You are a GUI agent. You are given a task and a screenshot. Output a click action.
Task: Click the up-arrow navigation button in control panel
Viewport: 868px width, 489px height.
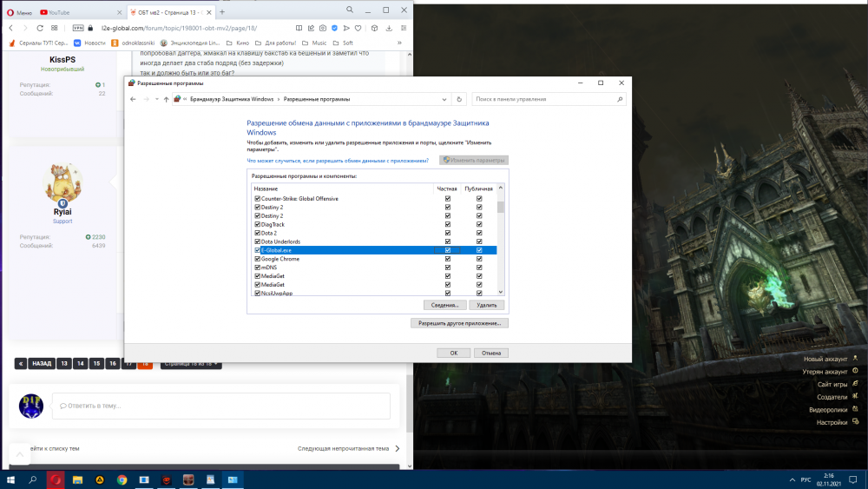tap(167, 99)
